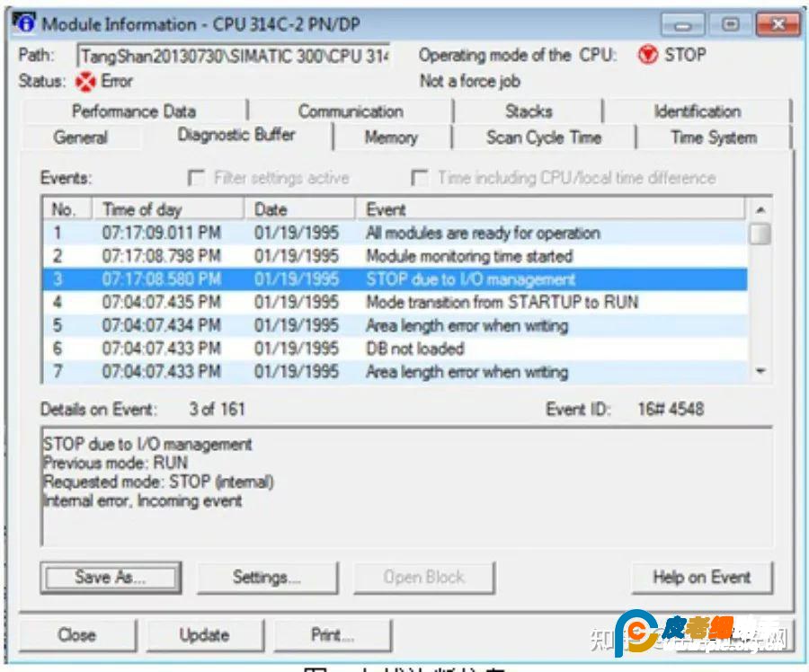Click the time '07:04:07.435 PM'

(x=162, y=302)
